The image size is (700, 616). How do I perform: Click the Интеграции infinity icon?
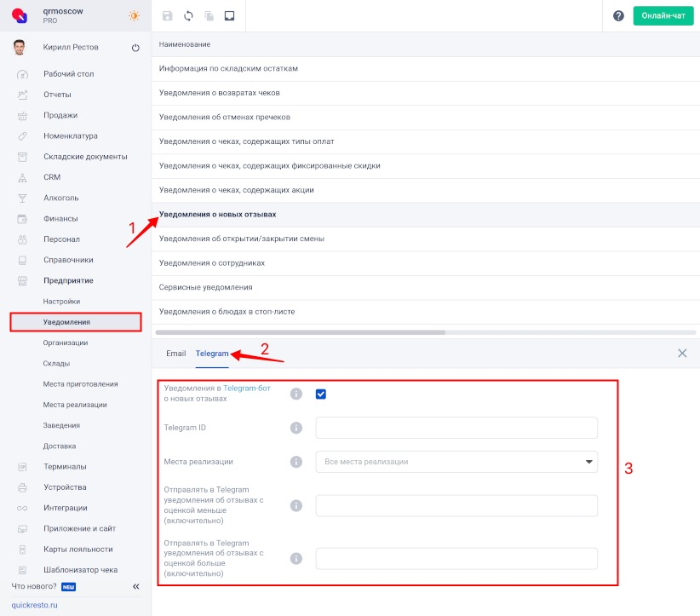pyautogui.click(x=22, y=509)
